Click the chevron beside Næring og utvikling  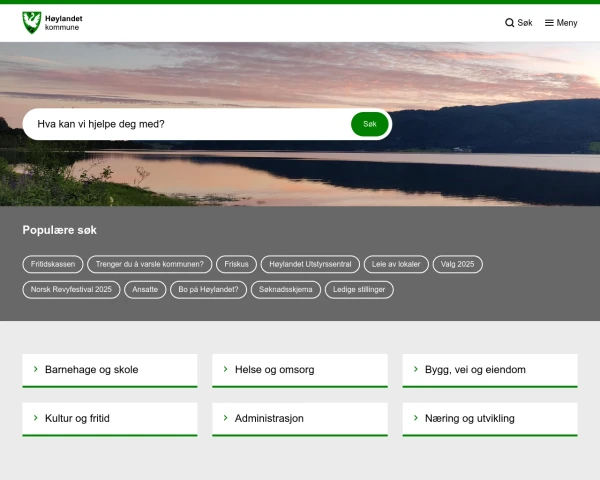point(416,418)
